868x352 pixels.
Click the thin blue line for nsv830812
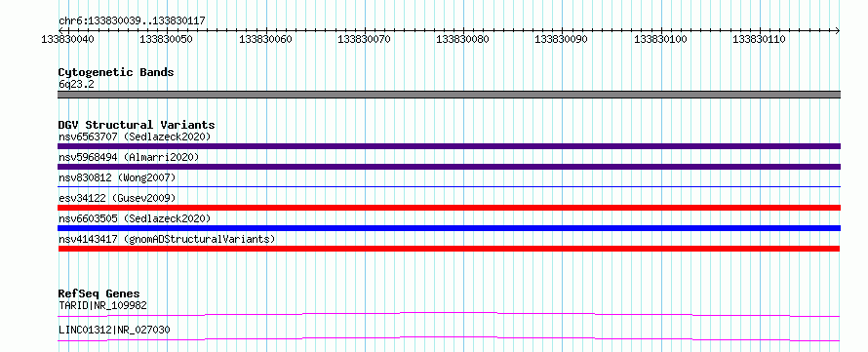coord(449,186)
